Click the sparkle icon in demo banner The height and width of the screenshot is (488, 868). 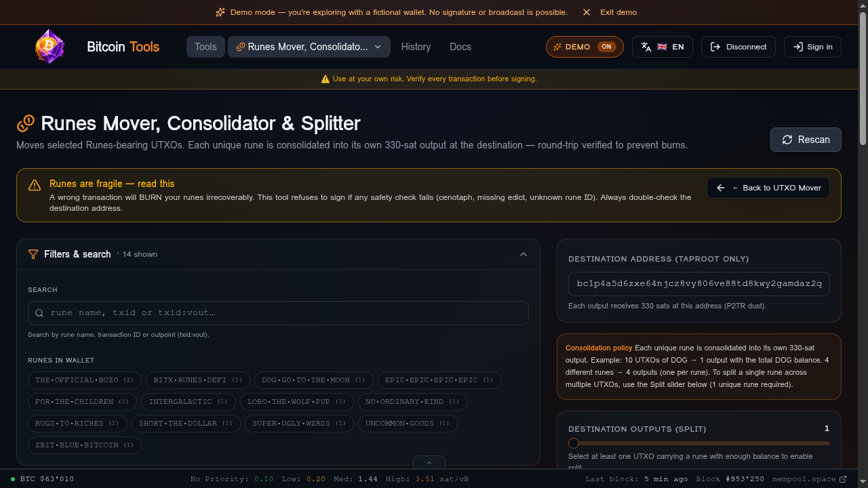(220, 12)
